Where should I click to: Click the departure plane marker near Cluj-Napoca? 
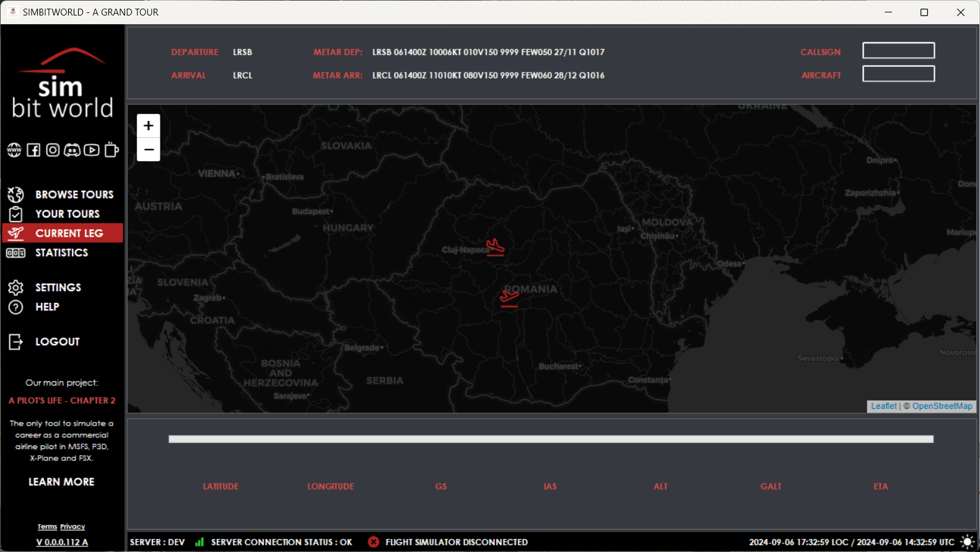[x=495, y=247]
